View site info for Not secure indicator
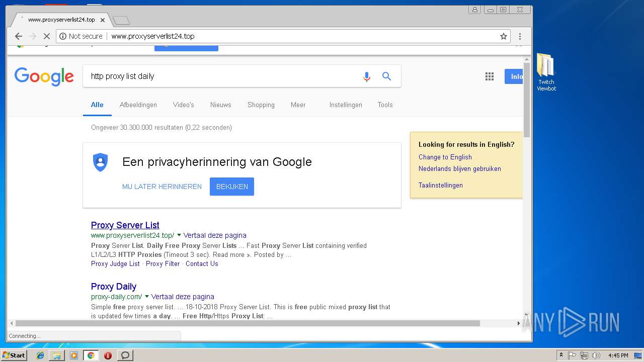 [81, 36]
